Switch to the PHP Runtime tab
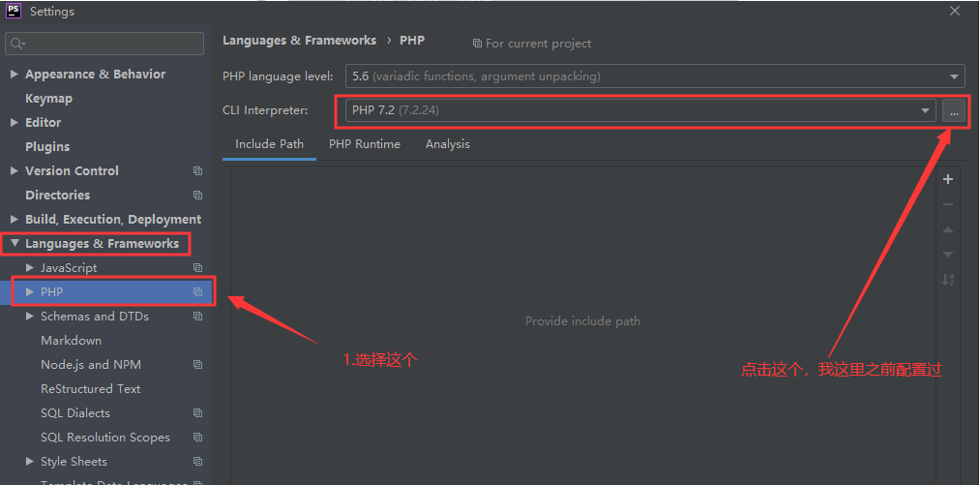The image size is (980, 485). (365, 144)
